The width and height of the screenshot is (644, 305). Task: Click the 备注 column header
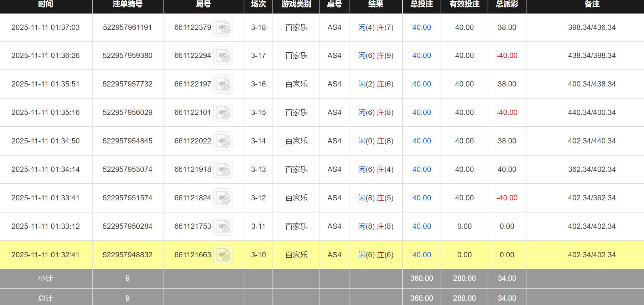[x=592, y=4]
